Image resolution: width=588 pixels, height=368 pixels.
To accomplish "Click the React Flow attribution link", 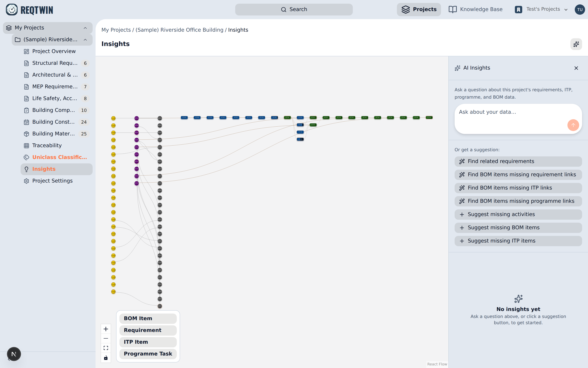I will (x=437, y=364).
